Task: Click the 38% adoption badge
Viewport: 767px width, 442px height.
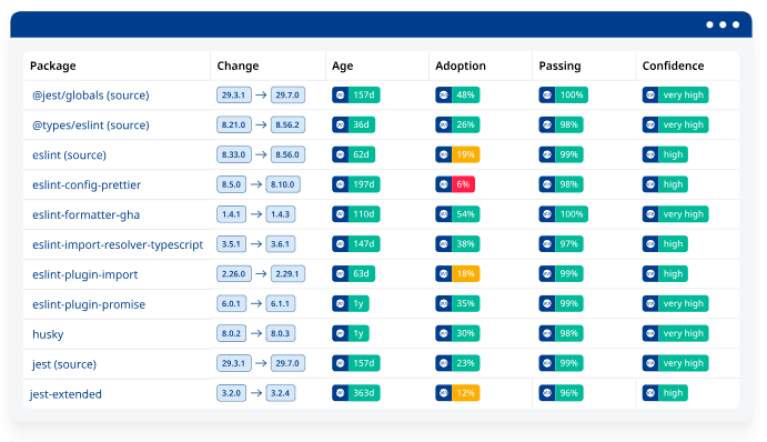Action: pyautogui.click(x=458, y=244)
